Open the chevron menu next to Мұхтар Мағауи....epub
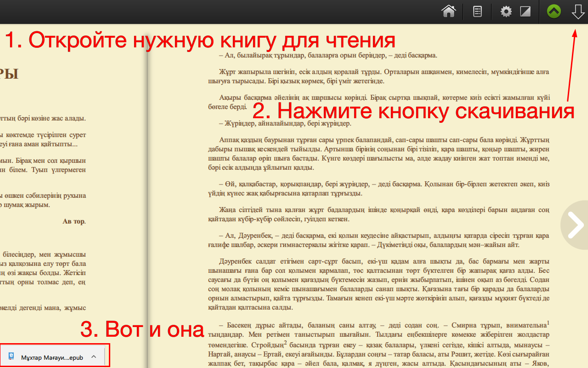 pos(93,356)
